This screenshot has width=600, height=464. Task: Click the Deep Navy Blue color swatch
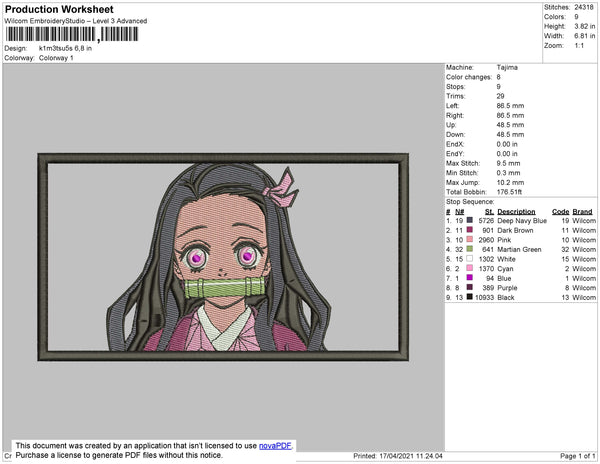(x=470, y=220)
